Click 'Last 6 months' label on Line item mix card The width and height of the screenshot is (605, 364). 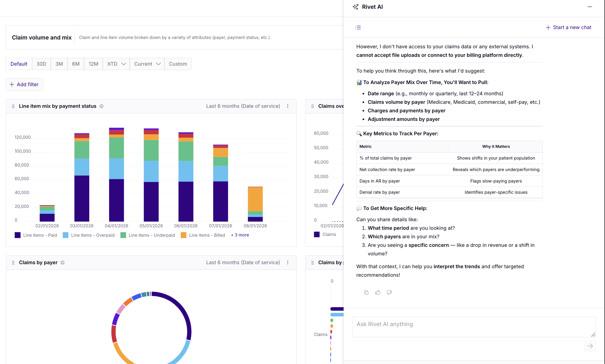click(243, 106)
